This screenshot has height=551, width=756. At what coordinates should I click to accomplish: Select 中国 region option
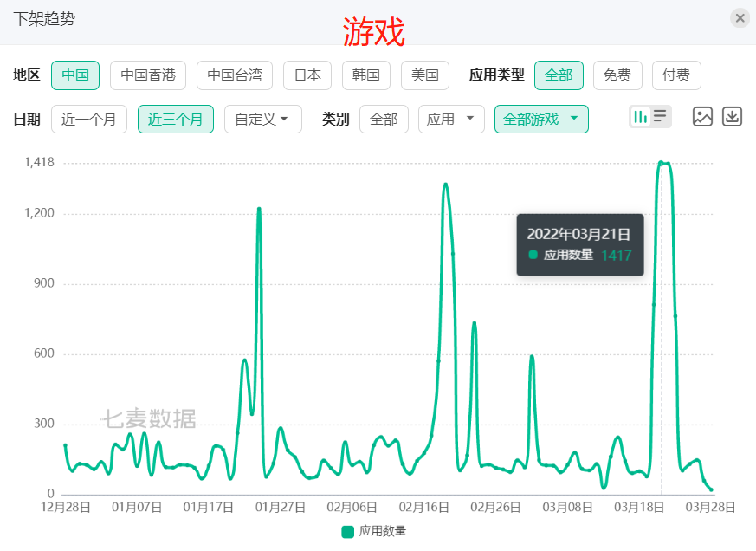pyautogui.click(x=75, y=75)
